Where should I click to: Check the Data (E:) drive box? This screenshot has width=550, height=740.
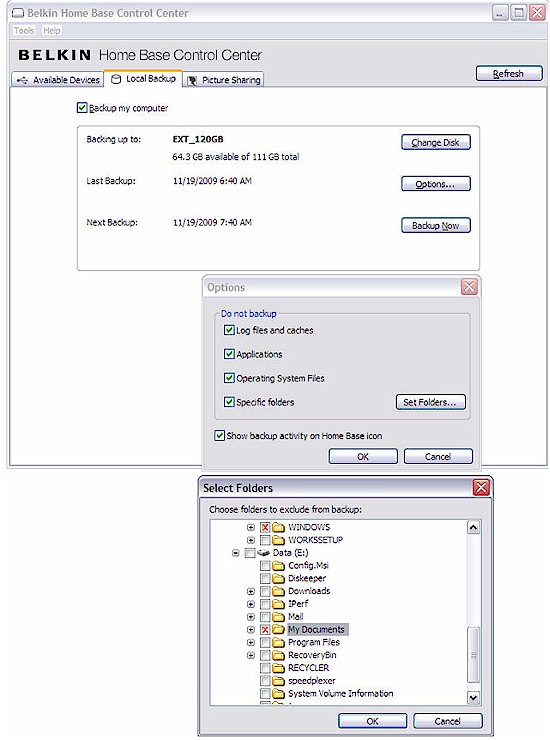point(250,553)
